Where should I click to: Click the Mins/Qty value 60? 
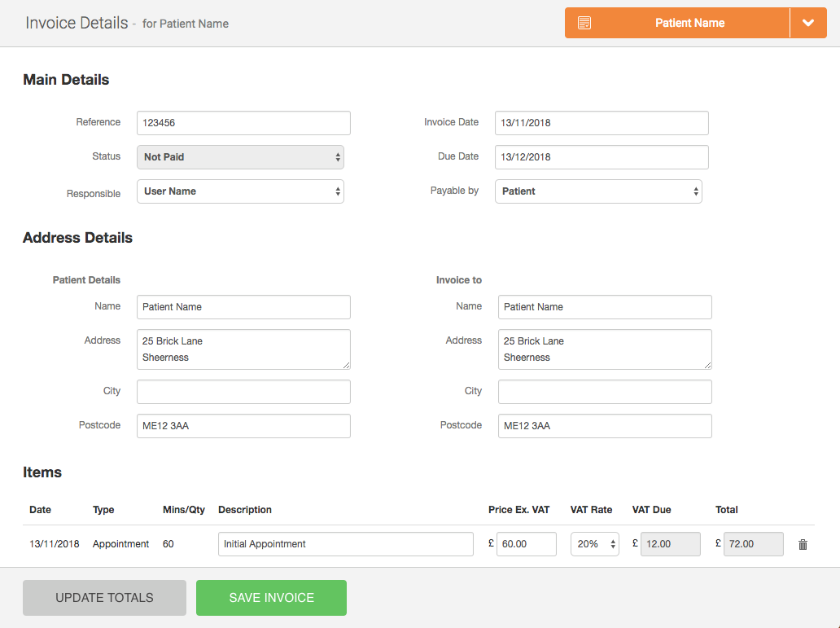168,544
